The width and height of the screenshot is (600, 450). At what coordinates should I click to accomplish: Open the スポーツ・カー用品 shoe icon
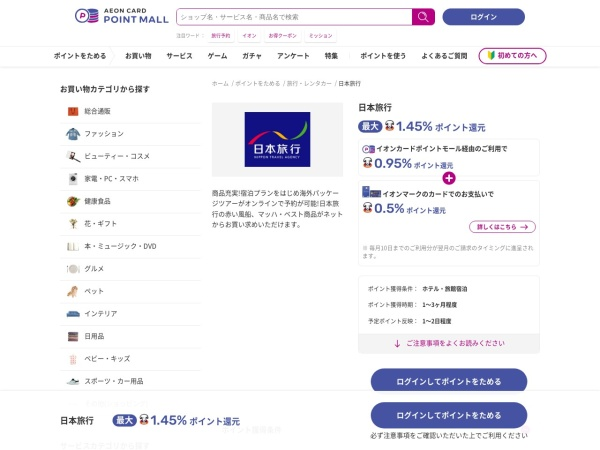click(x=73, y=382)
